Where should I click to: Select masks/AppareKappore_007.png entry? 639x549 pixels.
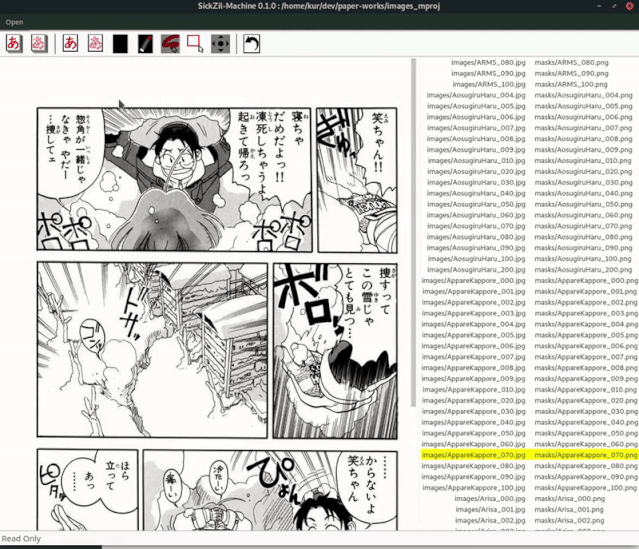(x=586, y=357)
